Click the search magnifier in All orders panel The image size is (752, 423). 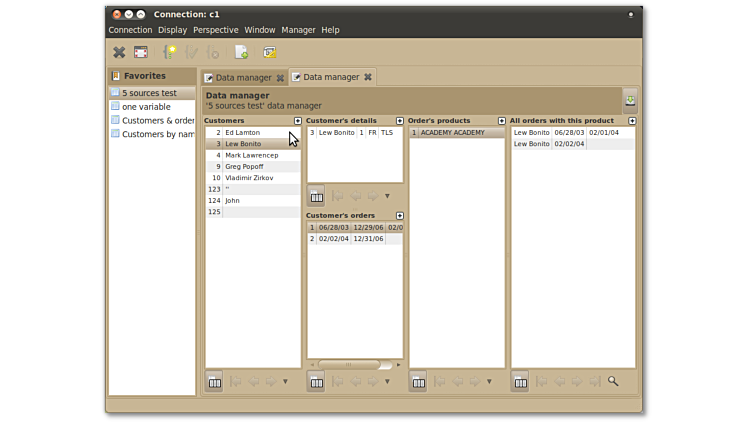click(613, 381)
